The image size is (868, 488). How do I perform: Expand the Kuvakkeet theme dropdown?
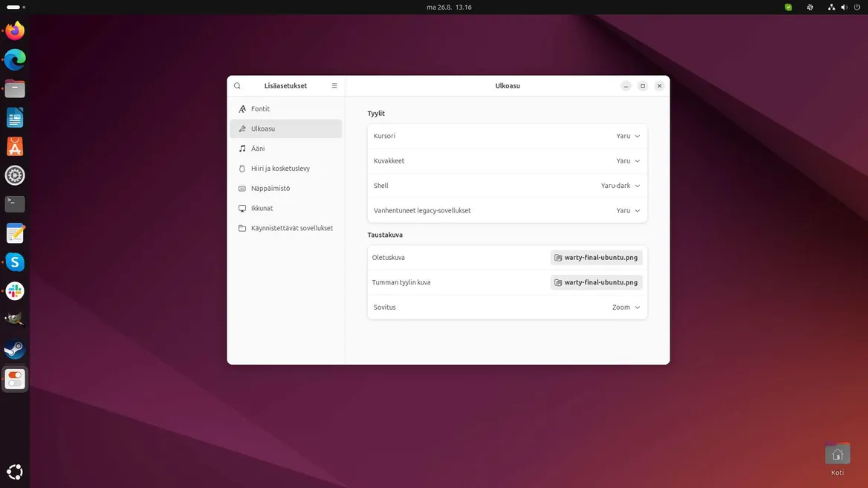(x=628, y=161)
